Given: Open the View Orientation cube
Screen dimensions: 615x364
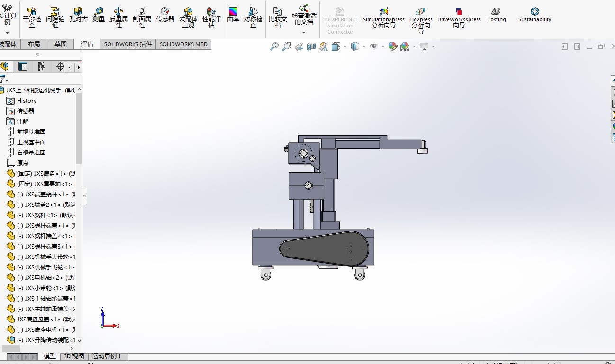Looking at the screenshot, I should click(x=336, y=46).
